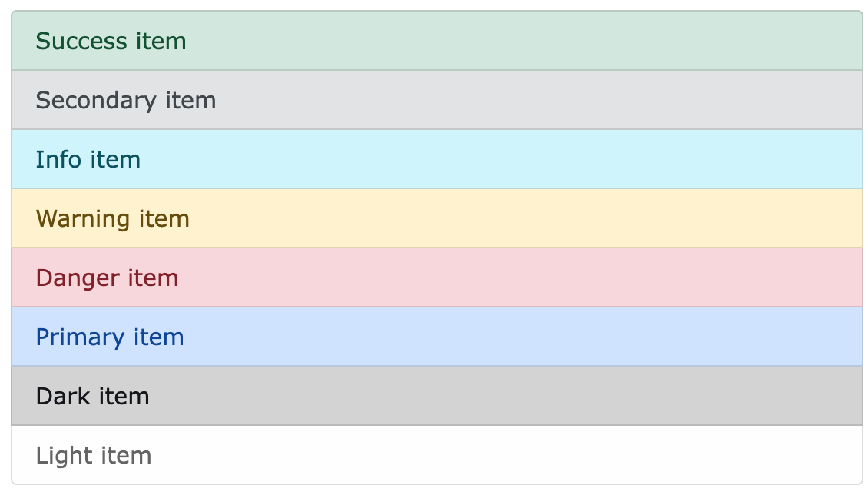Click the blue Primary item text
Viewport: 868px width, 492px height.
pyautogui.click(x=108, y=337)
